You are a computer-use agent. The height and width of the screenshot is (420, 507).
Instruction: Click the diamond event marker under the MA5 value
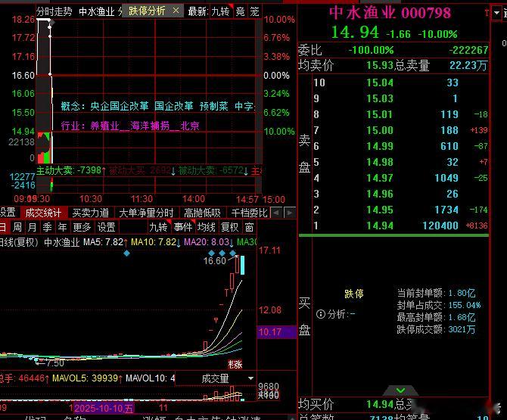127,254
